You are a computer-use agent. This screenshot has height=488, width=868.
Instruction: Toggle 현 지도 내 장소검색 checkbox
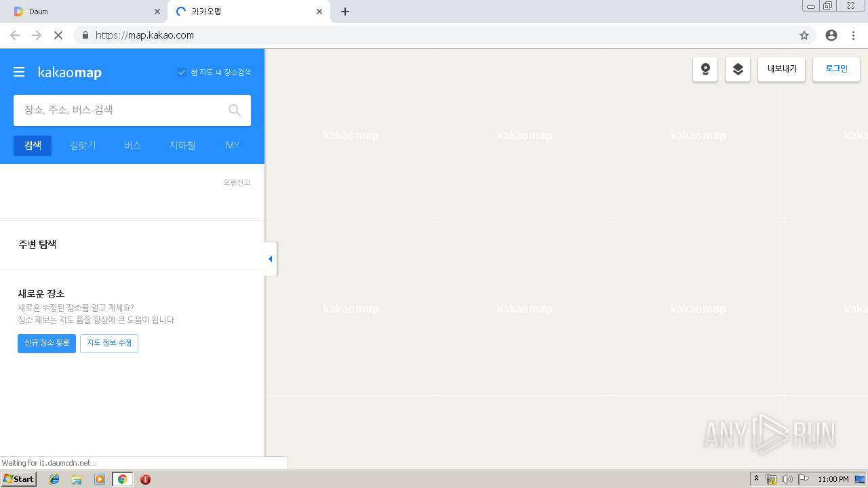(x=182, y=73)
